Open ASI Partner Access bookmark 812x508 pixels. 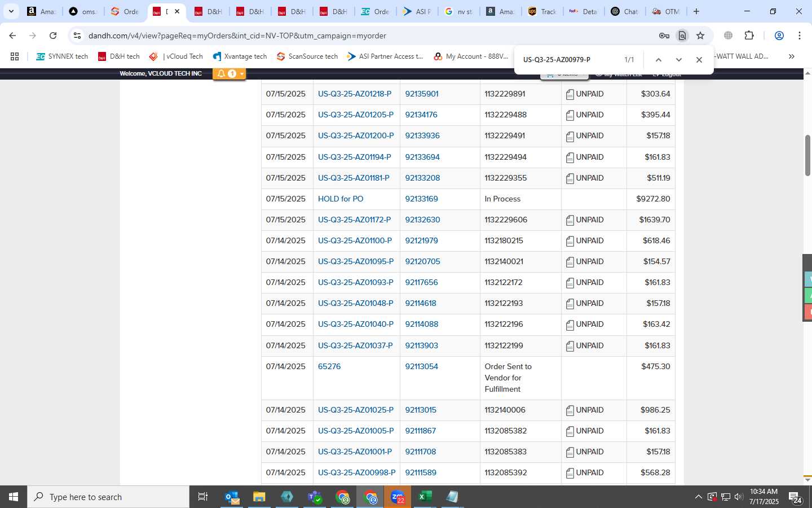pos(385,56)
